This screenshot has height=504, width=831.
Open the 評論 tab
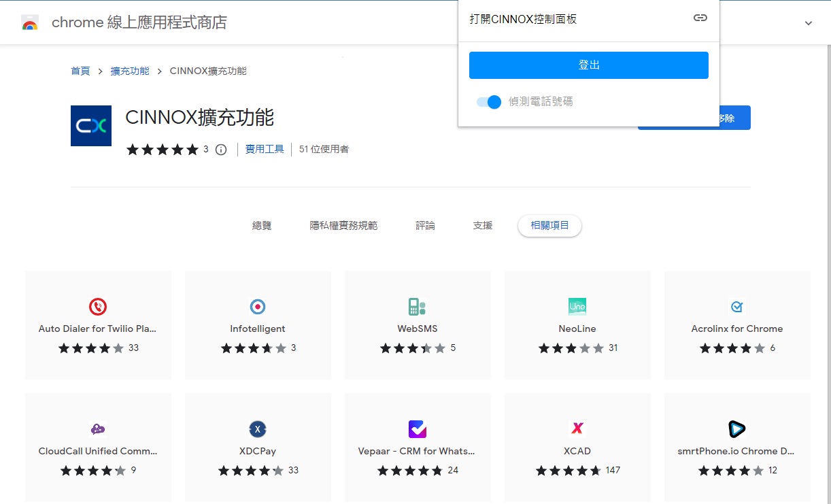pos(425,225)
